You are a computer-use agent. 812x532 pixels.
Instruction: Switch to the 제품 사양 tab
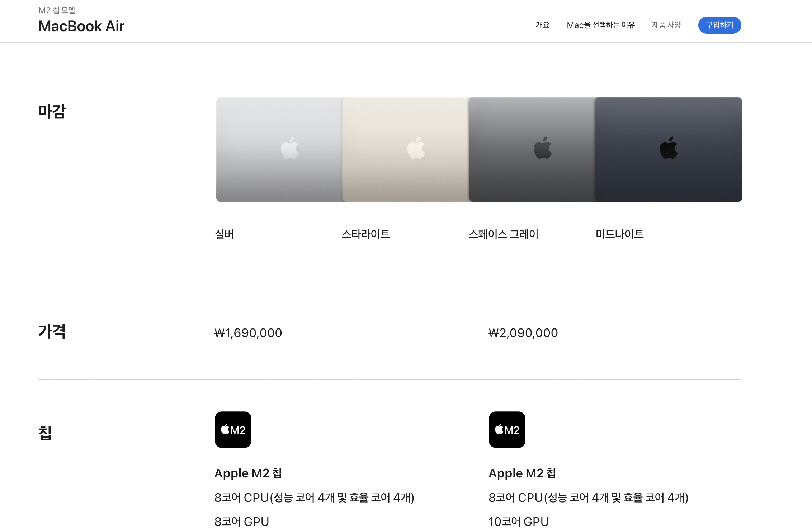tap(666, 25)
